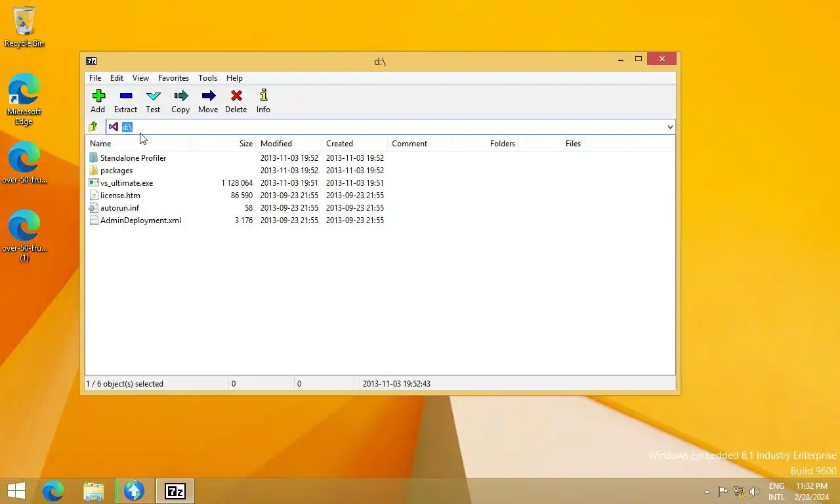
Task: Go up one folder level icon
Action: [x=93, y=127]
